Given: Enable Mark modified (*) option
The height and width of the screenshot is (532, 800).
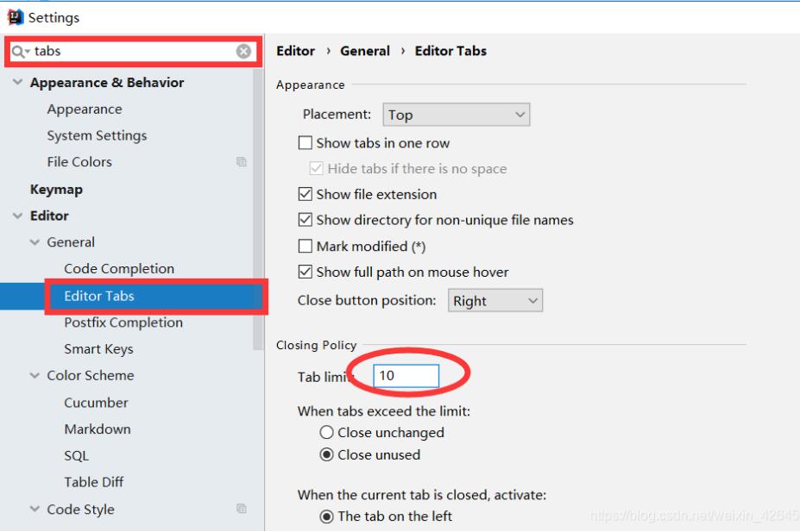Looking at the screenshot, I should 305,246.
